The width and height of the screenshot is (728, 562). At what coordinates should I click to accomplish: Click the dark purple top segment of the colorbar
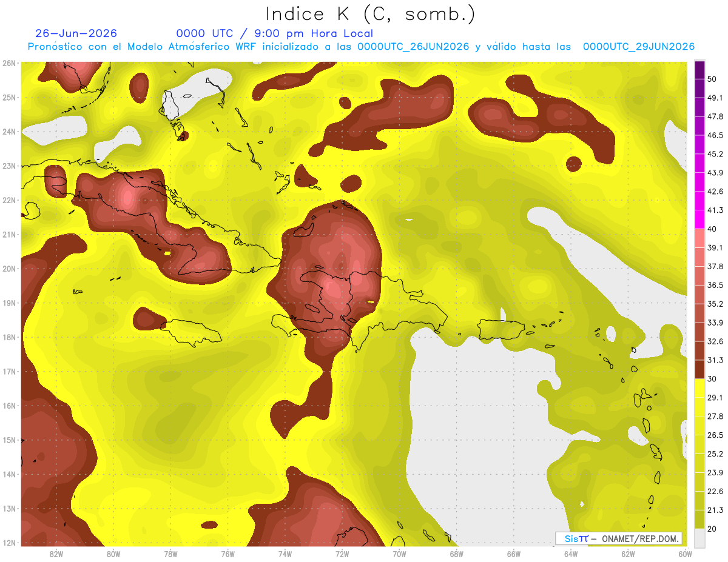(700, 70)
